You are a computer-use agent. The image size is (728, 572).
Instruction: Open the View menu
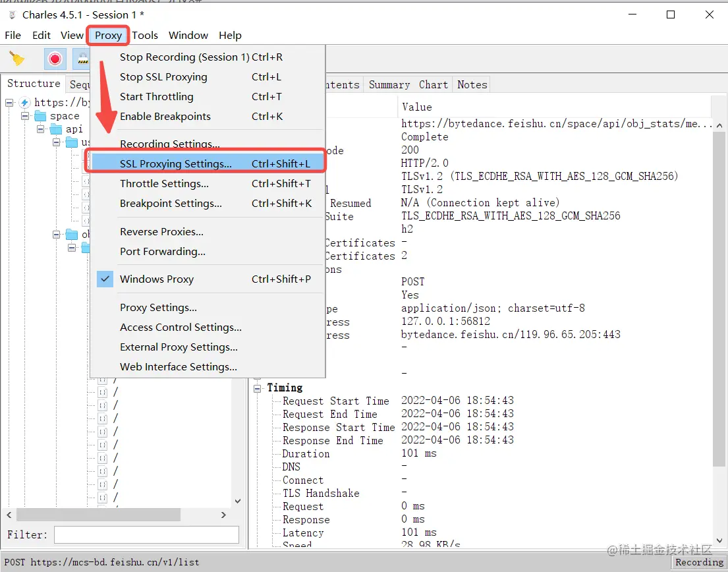pyautogui.click(x=72, y=36)
